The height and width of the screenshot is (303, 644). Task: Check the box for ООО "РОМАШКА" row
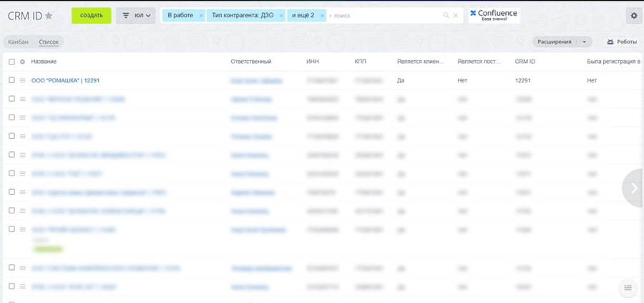tap(11, 81)
